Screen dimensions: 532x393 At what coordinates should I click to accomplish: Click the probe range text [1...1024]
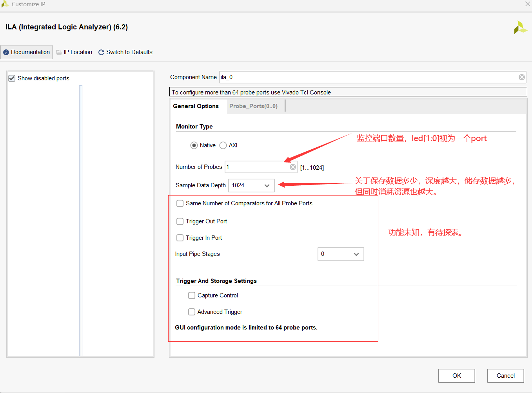pyautogui.click(x=312, y=168)
